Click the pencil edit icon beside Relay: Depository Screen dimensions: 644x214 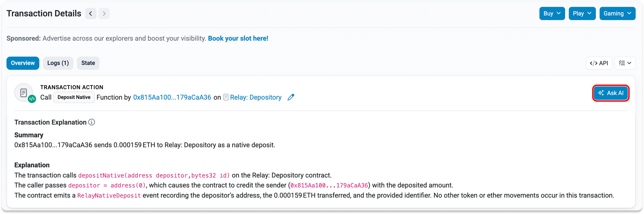pyautogui.click(x=291, y=97)
